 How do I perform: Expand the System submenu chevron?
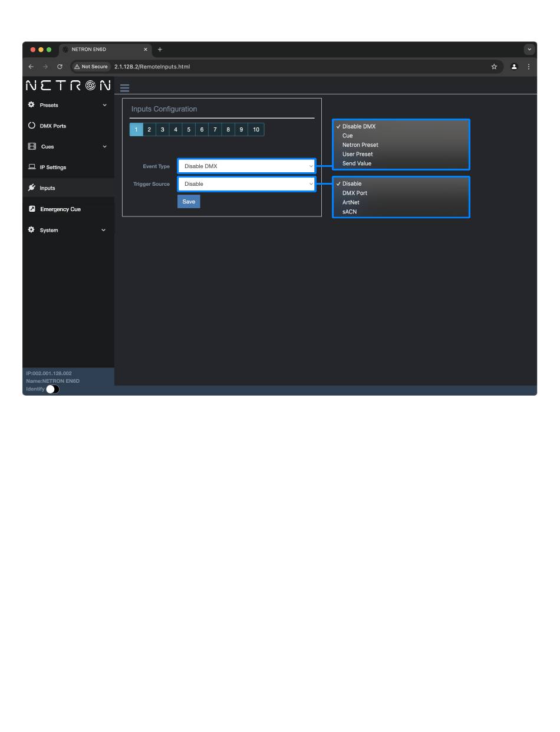[x=104, y=230]
